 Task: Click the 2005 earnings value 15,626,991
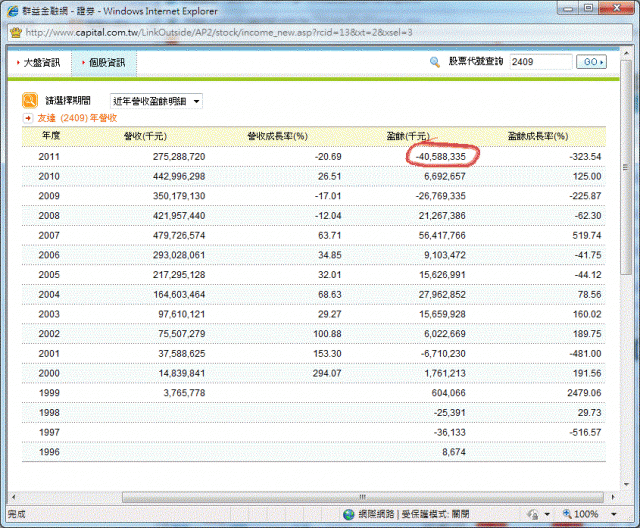[442, 275]
